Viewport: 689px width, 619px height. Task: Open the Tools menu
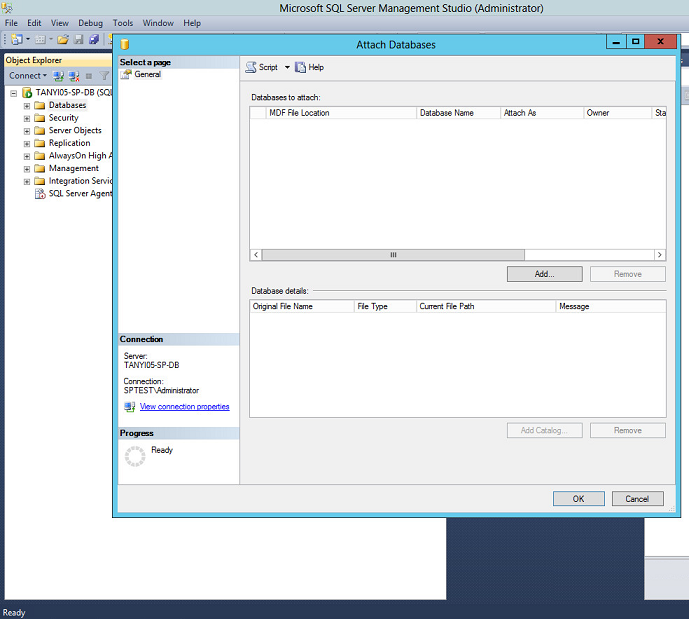pyautogui.click(x=123, y=23)
